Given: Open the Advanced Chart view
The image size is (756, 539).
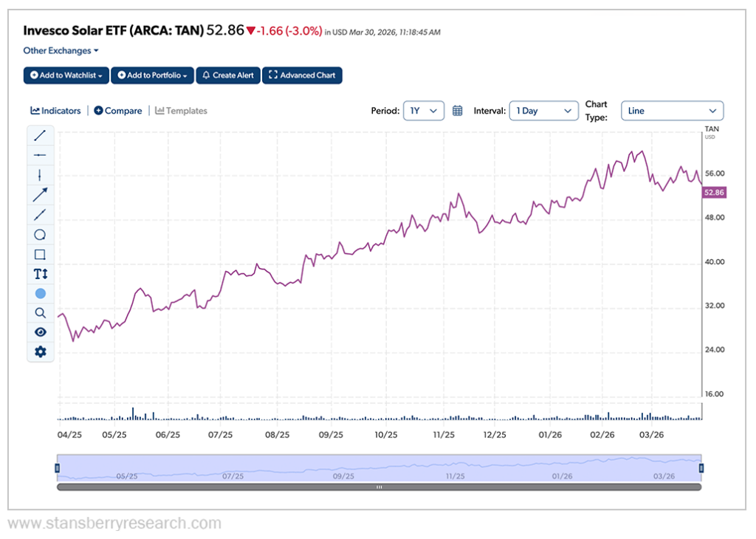Looking at the screenshot, I should tap(302, 75).
